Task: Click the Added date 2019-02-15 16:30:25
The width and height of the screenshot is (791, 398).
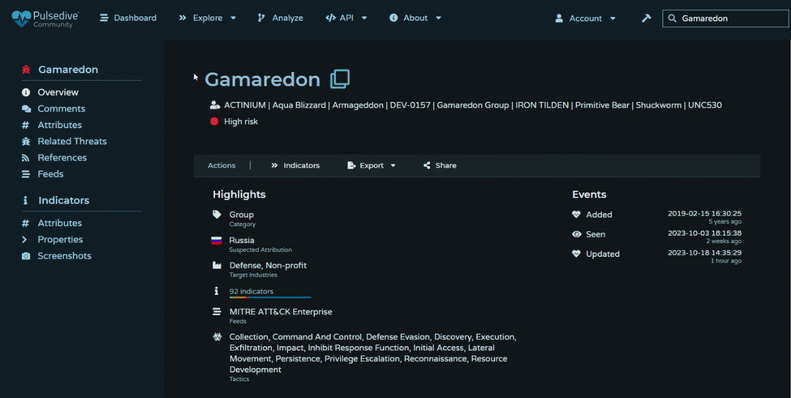Action: pos(705,213)
